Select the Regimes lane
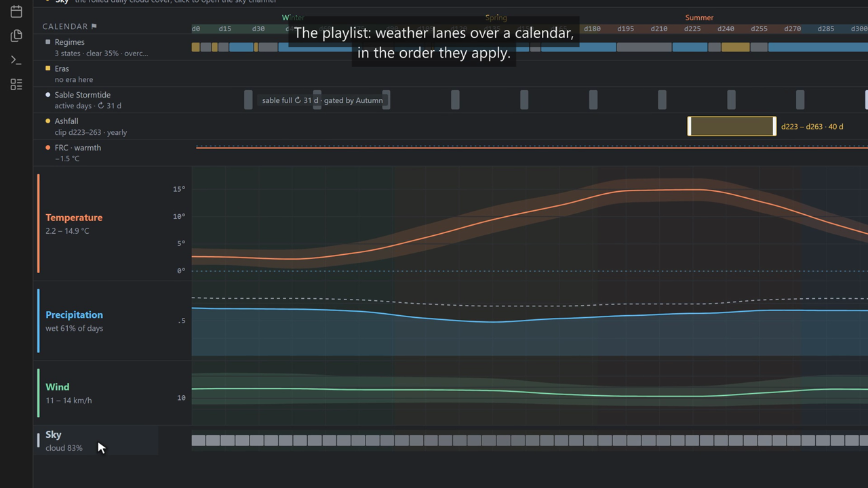Image resolution: width=868 pixels, height=488 pixels. pos(112,47)
